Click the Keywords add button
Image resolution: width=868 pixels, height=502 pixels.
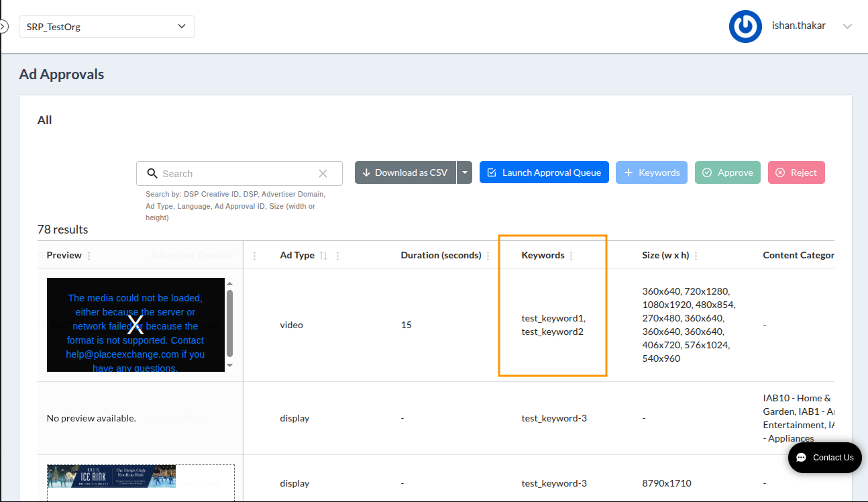pyautogui.click(x=652, y=172)
